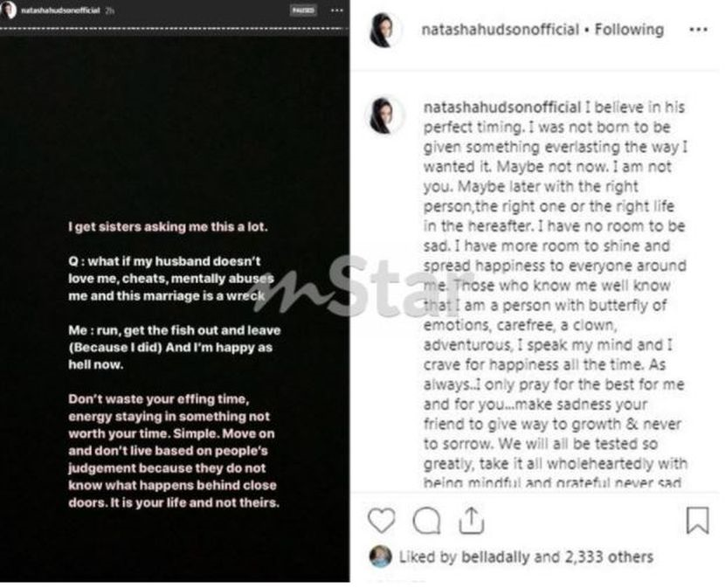Toggle the Following status button
This screenshot has height=588, width=725.
click(629, 30)
